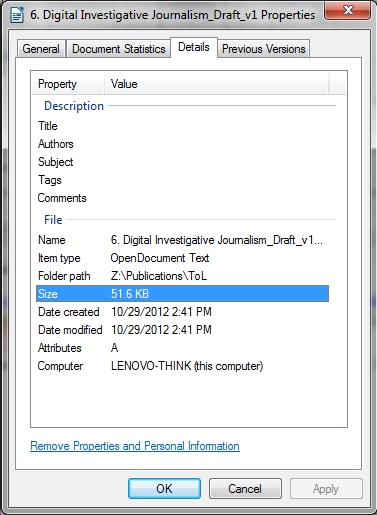Select the Title property row
This screenshot has height=515, width=377.
(x=182, y=126)
